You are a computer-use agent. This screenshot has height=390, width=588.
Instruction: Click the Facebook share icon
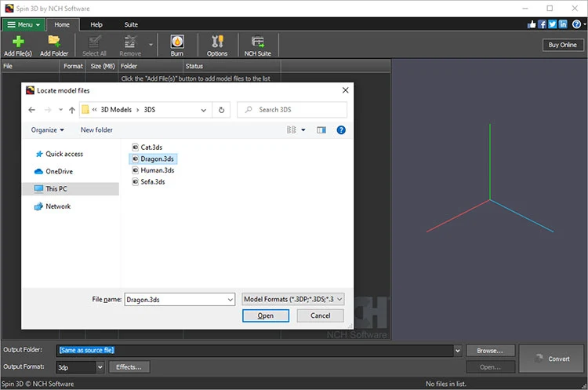[x=542, y=24]
